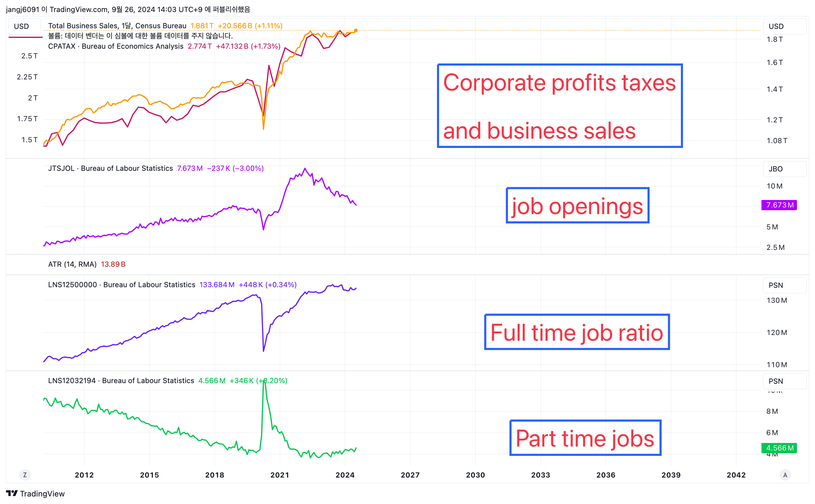
Task: Click the 2021 label on the time axis
Action: [280, 475]
